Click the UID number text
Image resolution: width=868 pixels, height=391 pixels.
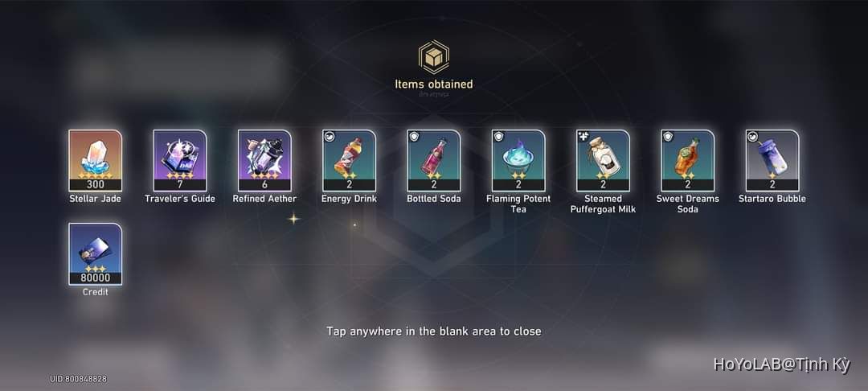[x=78, y=379]
